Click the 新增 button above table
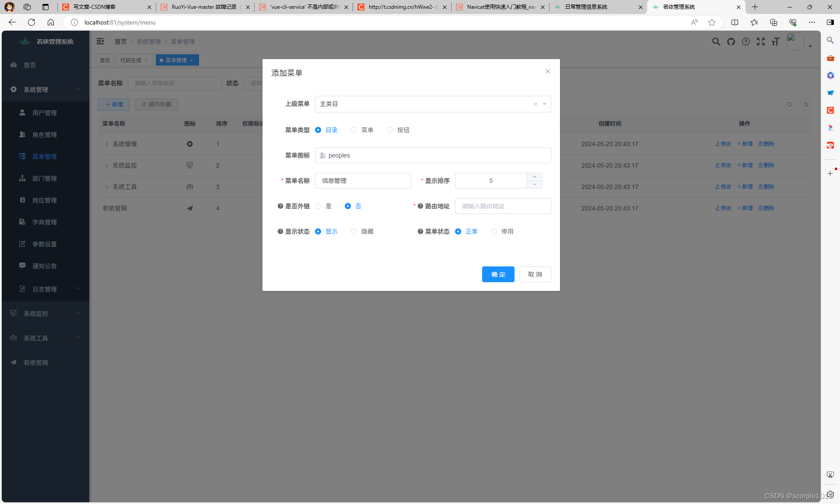This screenshot has height=504, width=840. click(x=114, y=105)
